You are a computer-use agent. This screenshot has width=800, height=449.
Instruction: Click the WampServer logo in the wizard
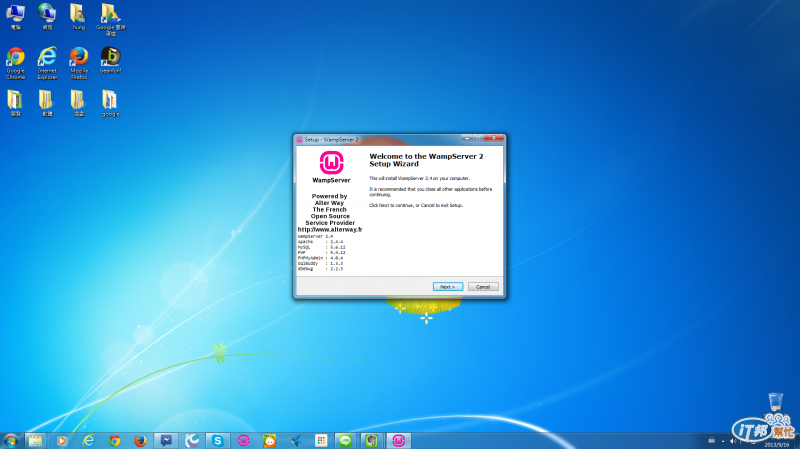pos(331,163)
